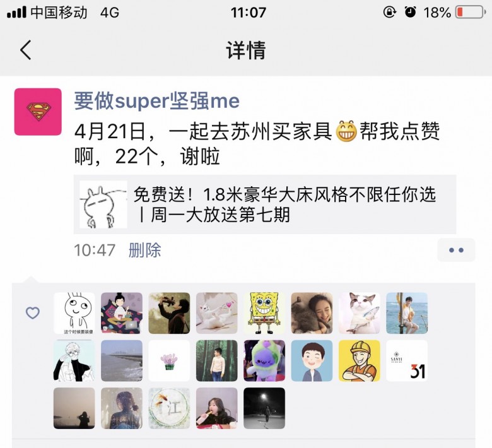This screenshot has height=448, width=492.
Task: Tap the hard-hat worker cartoon avatar
Action: point(360,361)
